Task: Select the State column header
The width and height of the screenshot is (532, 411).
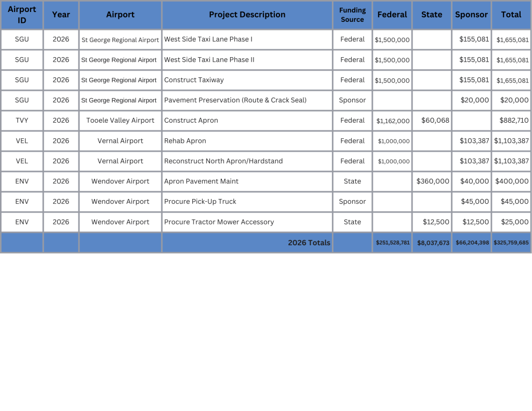Action: tap(432, 15)
